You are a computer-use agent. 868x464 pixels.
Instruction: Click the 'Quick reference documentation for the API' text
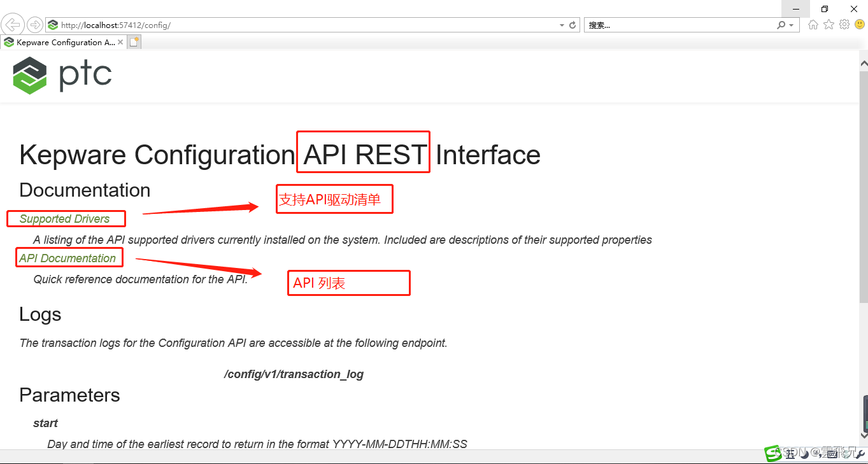(140, 279)
